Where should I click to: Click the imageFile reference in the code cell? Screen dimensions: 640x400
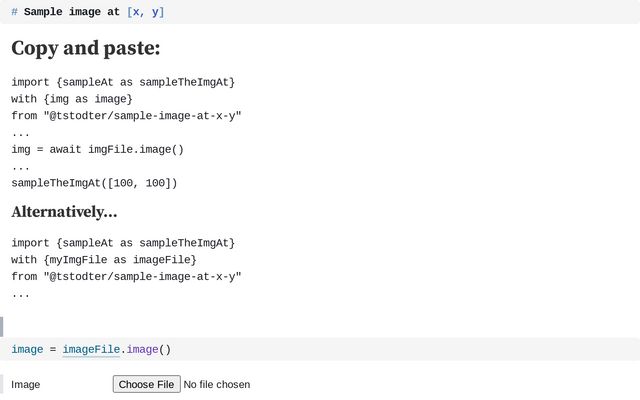(x=91, y=349)
